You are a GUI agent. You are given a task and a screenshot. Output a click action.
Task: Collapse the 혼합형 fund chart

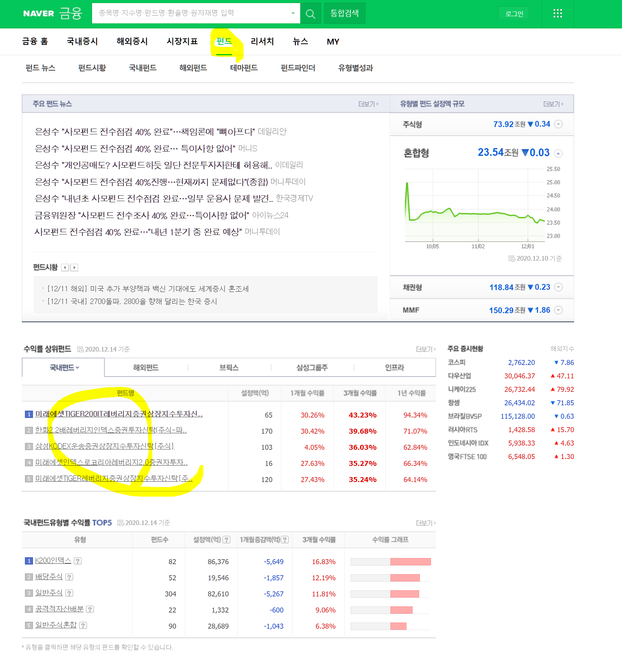point(558,154)
